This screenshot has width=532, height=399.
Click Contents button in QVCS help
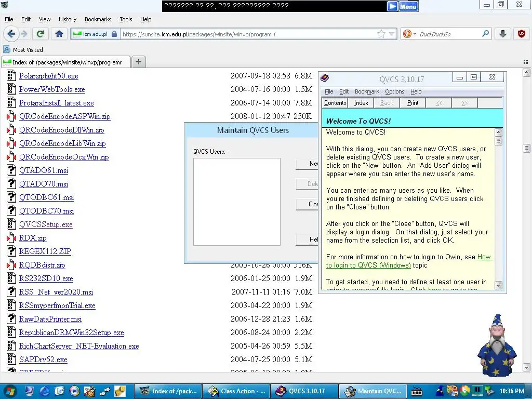[x=335, y=103]
